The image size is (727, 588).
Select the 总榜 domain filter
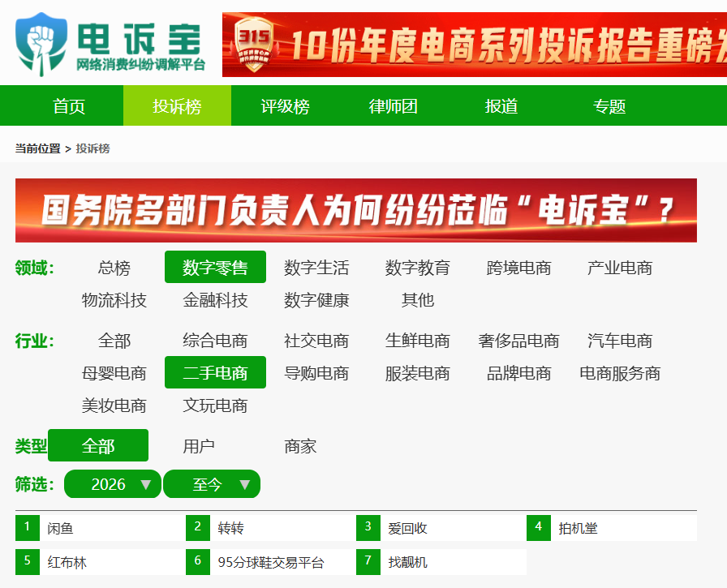114,268
